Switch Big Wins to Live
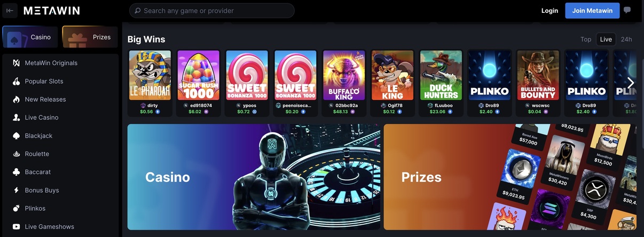644x237 pixels. tap(606, 39)
